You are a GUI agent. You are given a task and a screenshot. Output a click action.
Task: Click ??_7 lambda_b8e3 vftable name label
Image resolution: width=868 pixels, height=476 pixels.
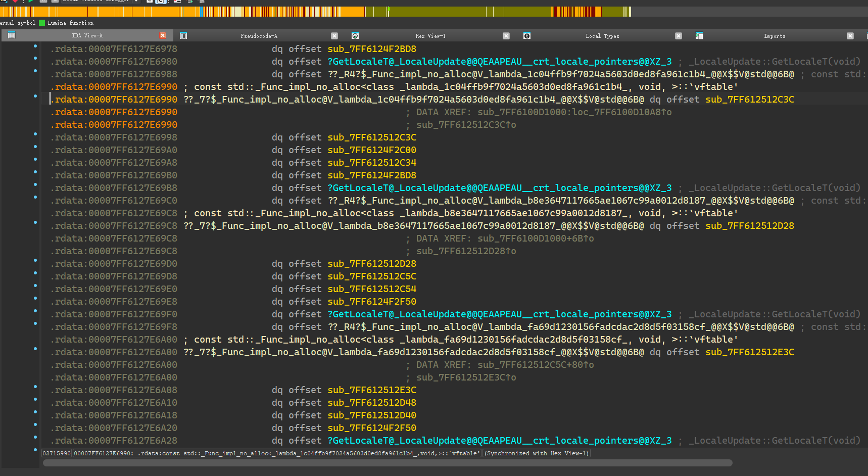(414, 226)
